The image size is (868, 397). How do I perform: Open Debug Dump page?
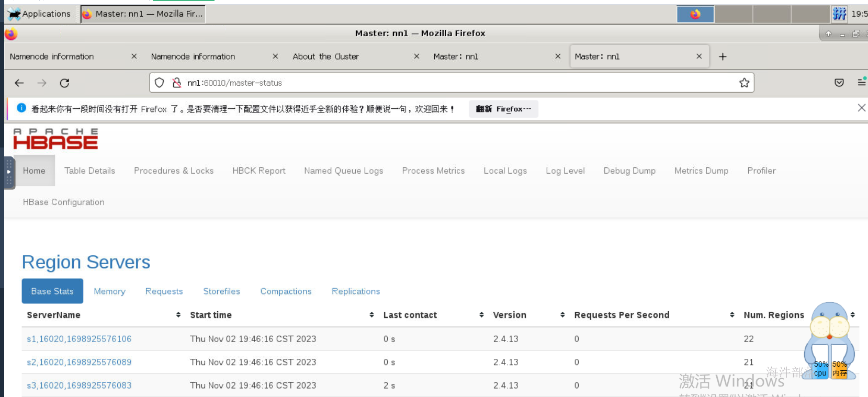(629, 171)
